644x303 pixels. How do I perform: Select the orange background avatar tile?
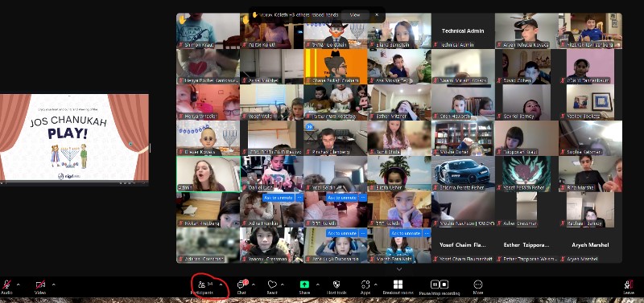pos(336,67)
